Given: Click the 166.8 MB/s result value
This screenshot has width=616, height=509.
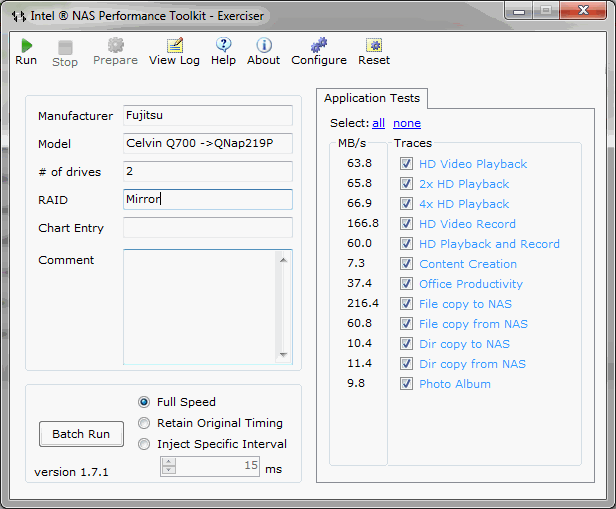Looking at the screenshot, I should (x=363, y=223).
